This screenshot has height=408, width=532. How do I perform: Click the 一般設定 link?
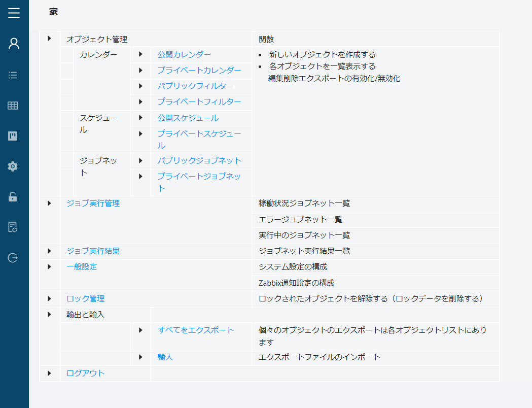[x=81, y=266]
